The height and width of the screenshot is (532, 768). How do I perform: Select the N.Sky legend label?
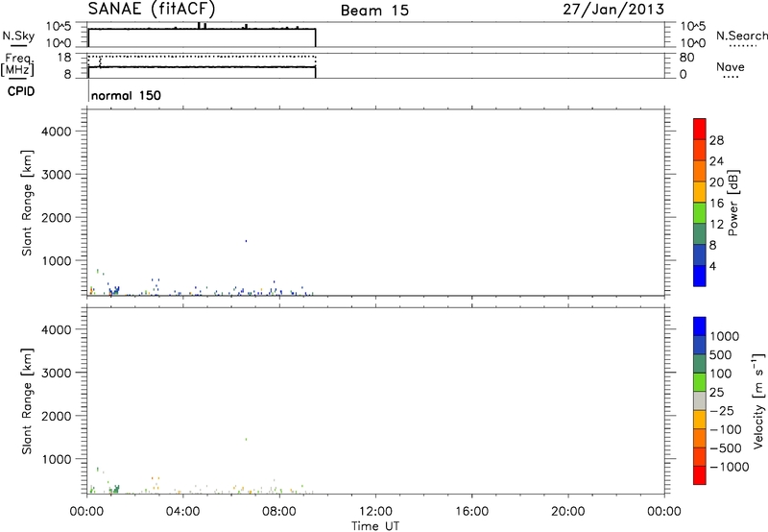click(x=18, y=36)
